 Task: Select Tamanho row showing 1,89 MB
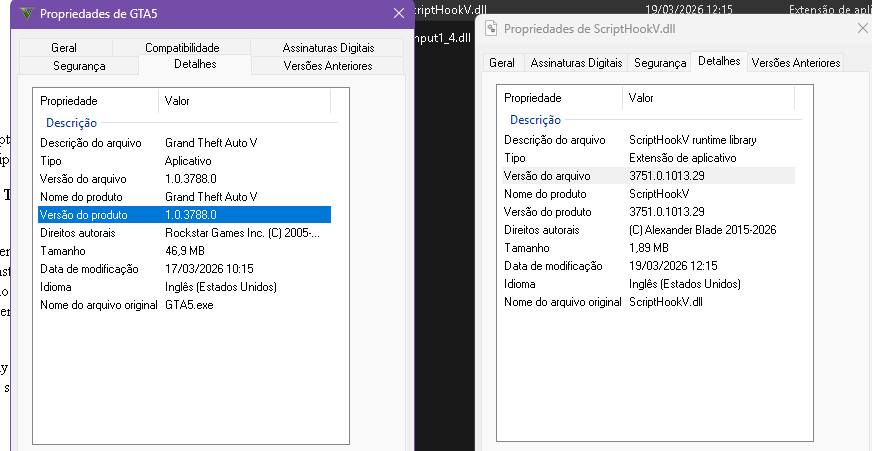(x=648, y=247)
